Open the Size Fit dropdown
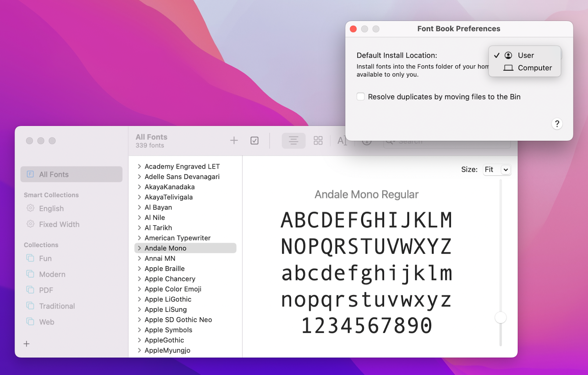The width and height of the screenshot is (588, 375). (x=496, y=169)
